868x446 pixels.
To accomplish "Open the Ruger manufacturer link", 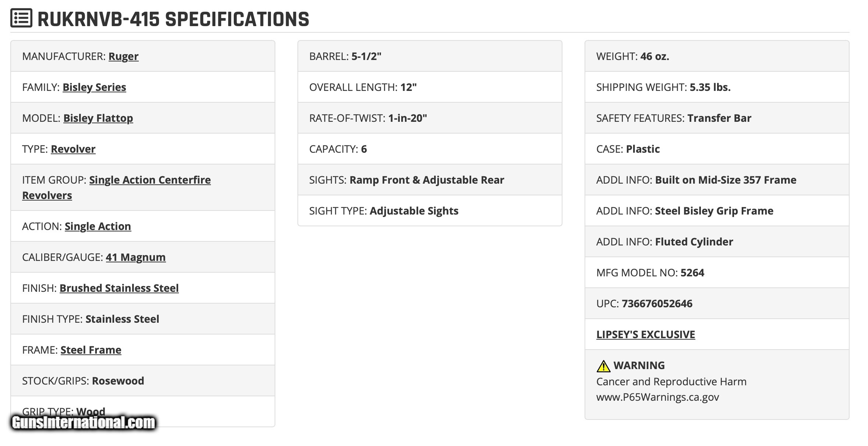I will [x=123, y=56].
